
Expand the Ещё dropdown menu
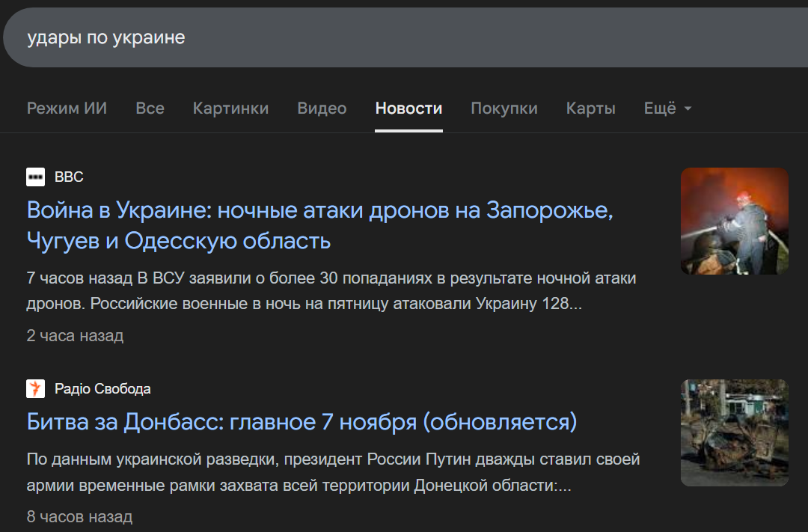point(667,108)
